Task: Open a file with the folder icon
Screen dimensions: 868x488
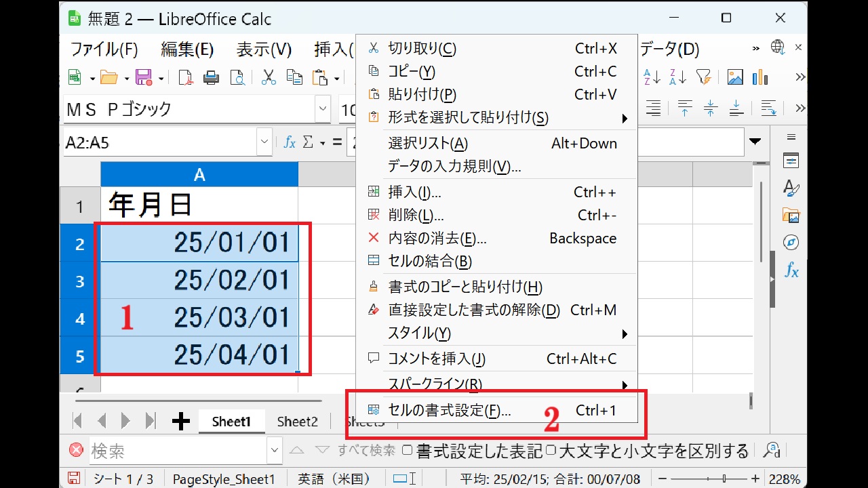Action: tap(109, 78)
